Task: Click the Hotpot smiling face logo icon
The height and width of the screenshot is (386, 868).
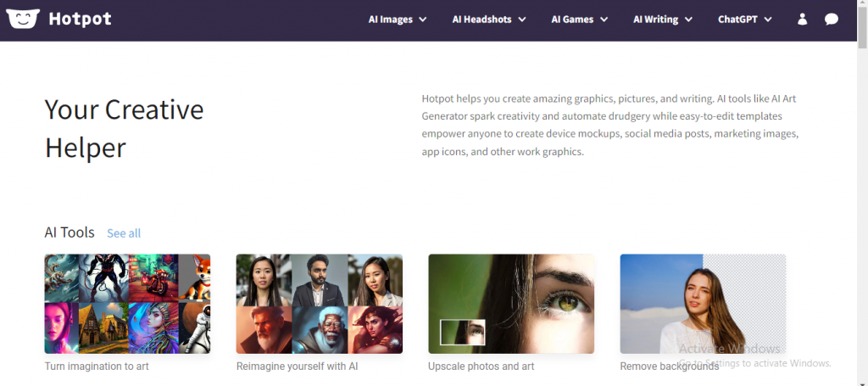Action: pyautogui.click(x=23, y=19)
